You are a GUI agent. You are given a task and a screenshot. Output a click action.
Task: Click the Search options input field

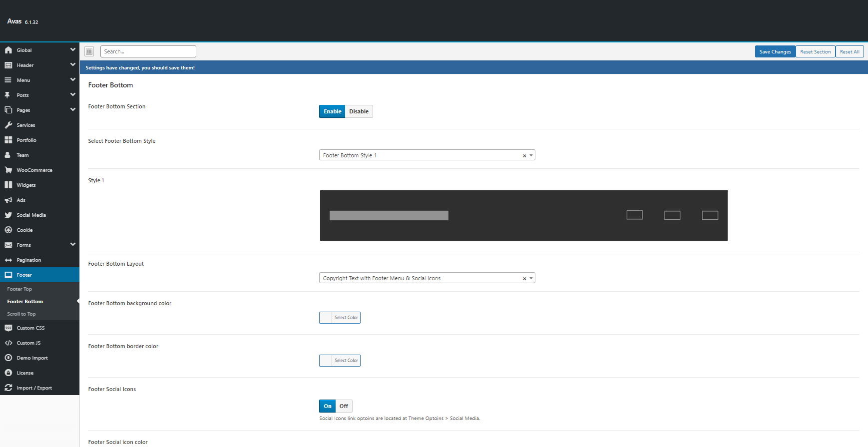(148, 51)
